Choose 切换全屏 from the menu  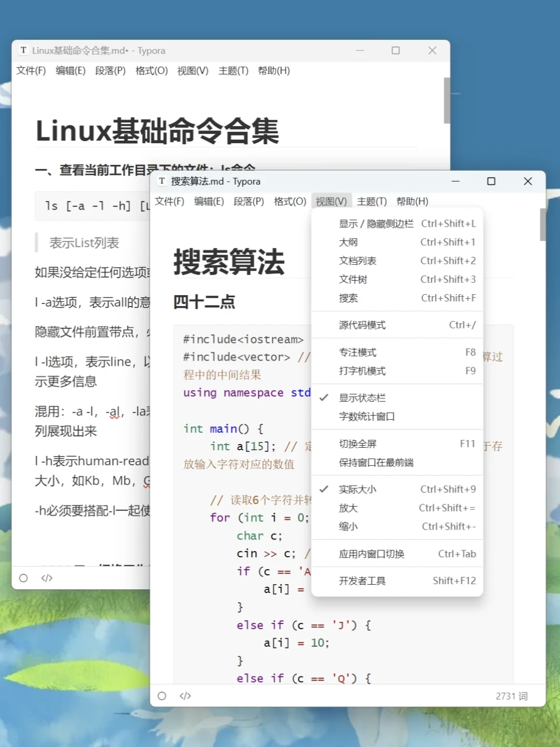(357, 443)
